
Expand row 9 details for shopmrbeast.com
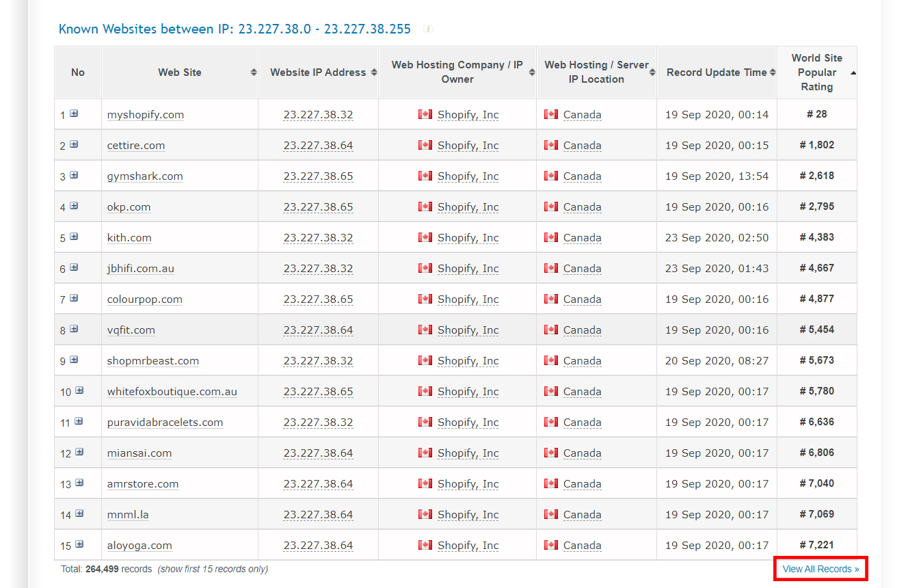74,360
